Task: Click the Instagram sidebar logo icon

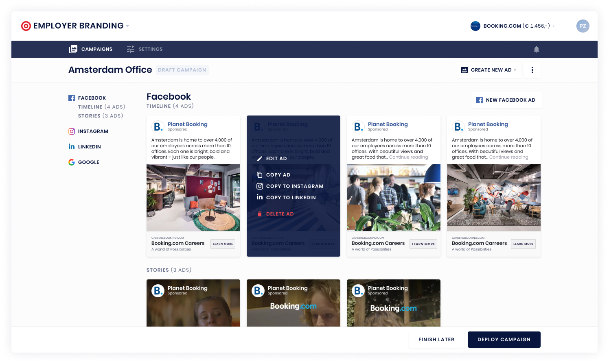Action: coord(72,131)
